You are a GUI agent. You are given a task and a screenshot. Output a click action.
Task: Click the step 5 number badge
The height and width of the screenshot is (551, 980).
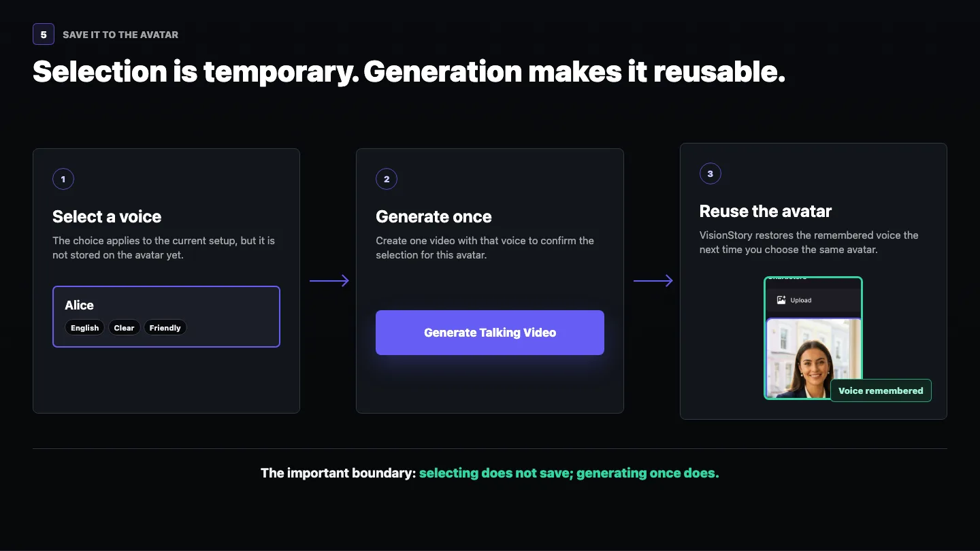tap(44, 34)
